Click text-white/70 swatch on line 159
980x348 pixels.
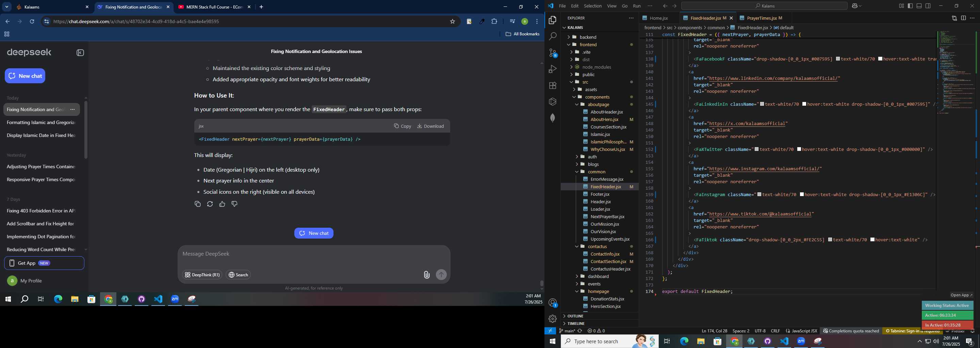tap(759, 194)
